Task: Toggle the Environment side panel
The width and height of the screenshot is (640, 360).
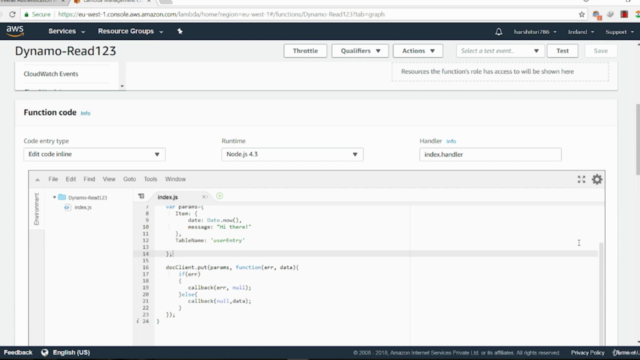Action: point(37,209)
